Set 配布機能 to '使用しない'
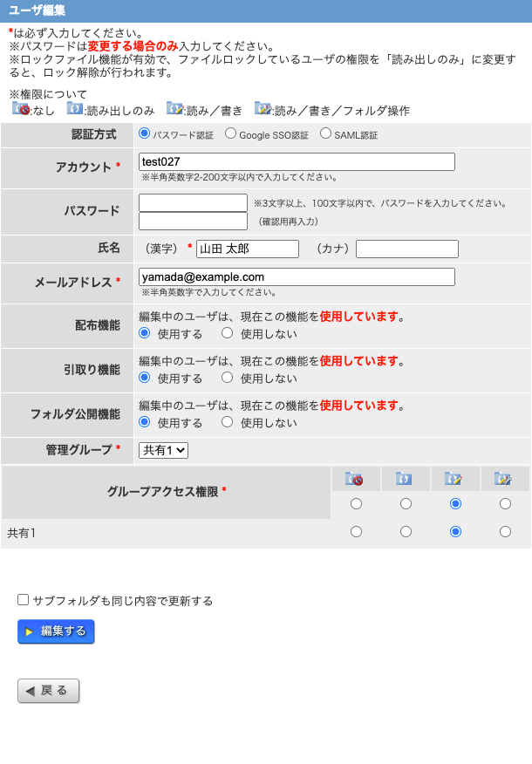The height and width of the screenshot is (764, 532). tap(227, 332)
